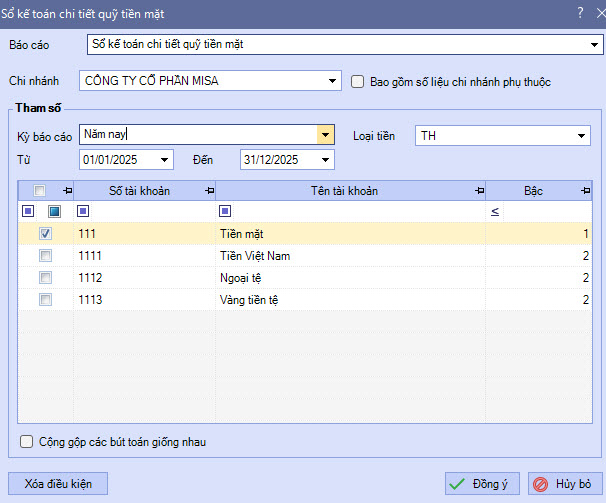
Task: Open the Báo cáo dropdown list
Action: [x=593, y=46]
